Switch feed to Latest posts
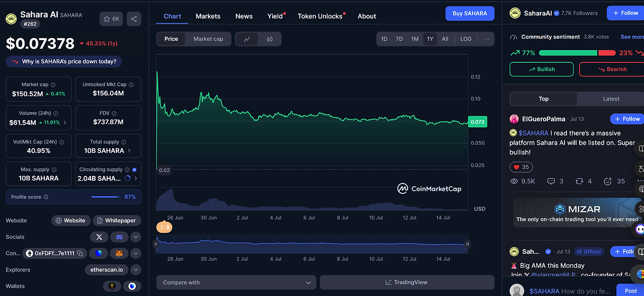The height and width of the screenshot is (296, 644). tap(611, 99)
